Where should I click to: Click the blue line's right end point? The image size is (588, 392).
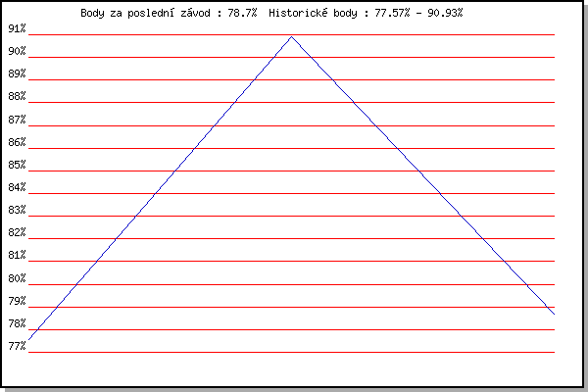pyautogui.click(x=554, y=314)
